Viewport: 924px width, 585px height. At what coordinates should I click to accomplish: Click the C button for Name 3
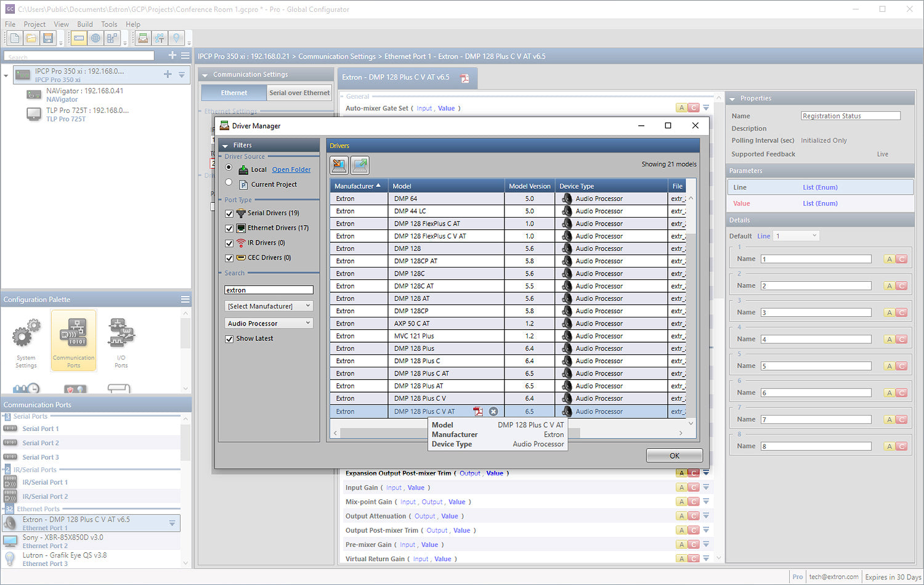[902, 313]
